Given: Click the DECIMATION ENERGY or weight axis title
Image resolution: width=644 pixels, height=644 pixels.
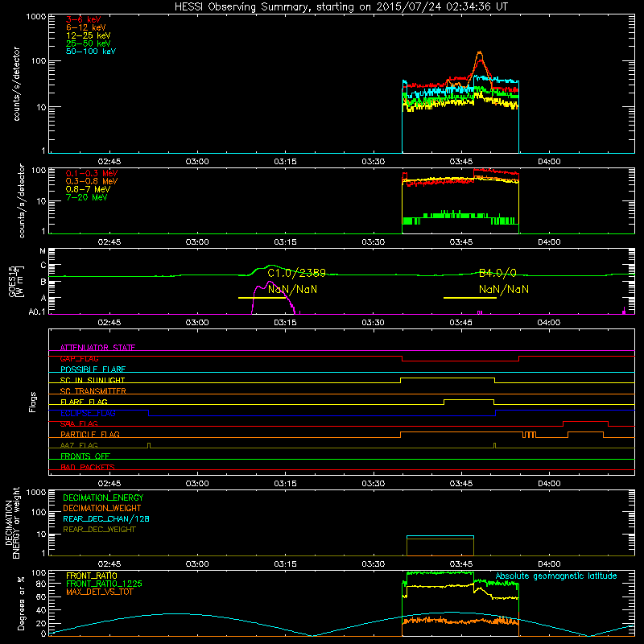Looking at the screenshot, I should pos(12,522).
